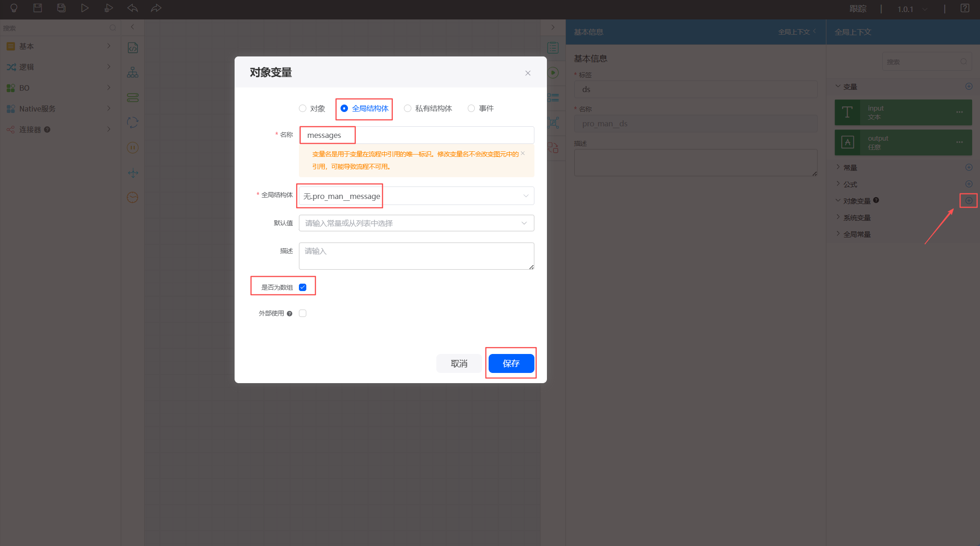Expand the 系统变量 section
Viewport: 980px width, 546px height.
coord(856,217)
